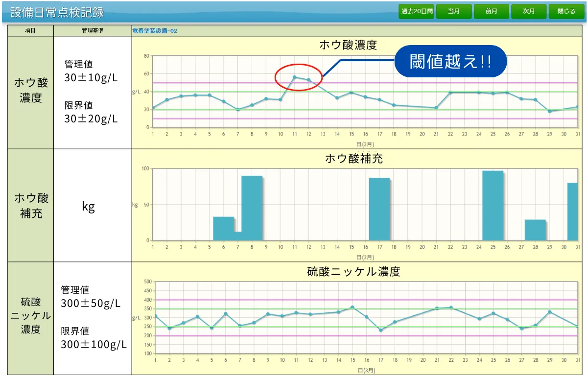Click the day 15 point in 硫酸ニッケル濃度
The image size is (588, 376).
click(x=352, y=307)
